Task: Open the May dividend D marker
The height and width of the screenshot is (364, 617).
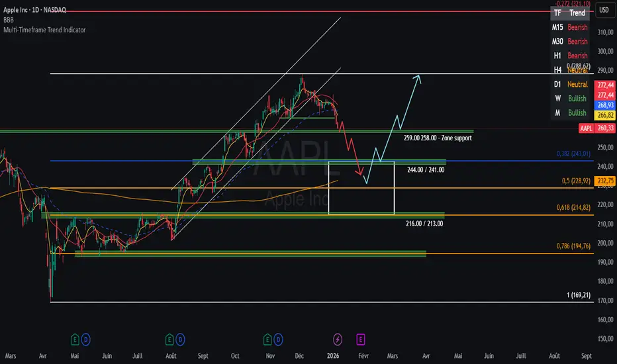Action: [85, 340]
